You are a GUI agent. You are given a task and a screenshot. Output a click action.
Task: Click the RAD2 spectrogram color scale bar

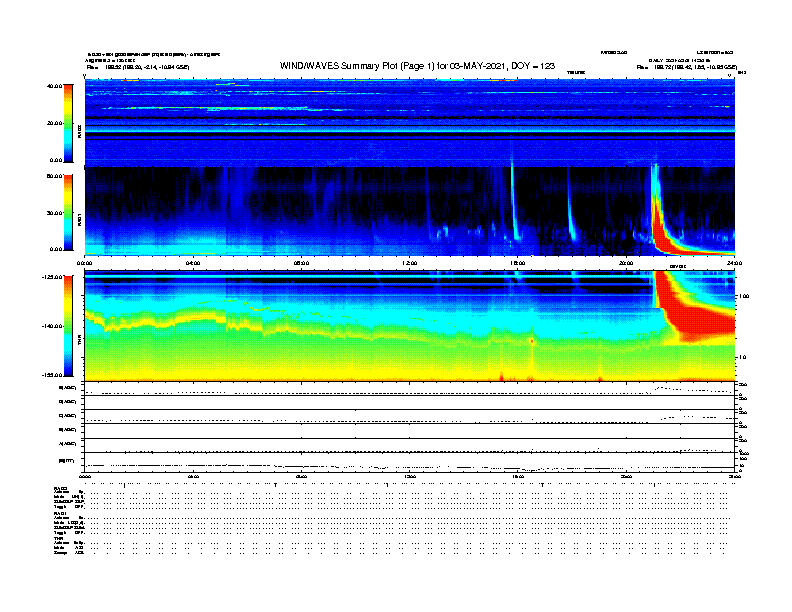coord(68,123)
